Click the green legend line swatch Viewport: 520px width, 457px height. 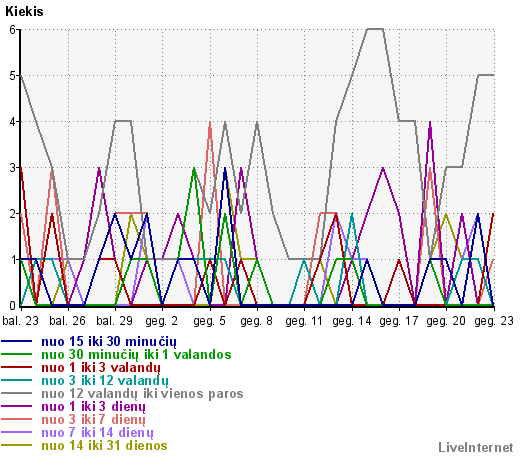coord(17,354)
